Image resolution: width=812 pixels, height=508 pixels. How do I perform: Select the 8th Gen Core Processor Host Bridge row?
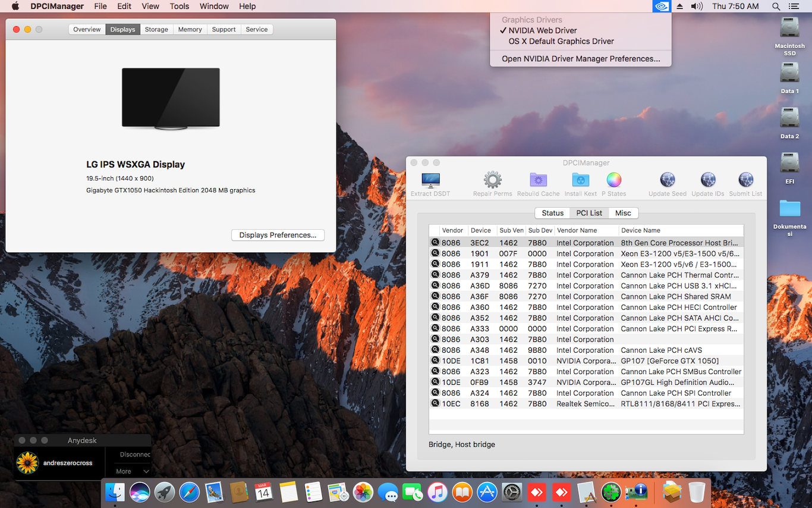(x=586, y=243)
